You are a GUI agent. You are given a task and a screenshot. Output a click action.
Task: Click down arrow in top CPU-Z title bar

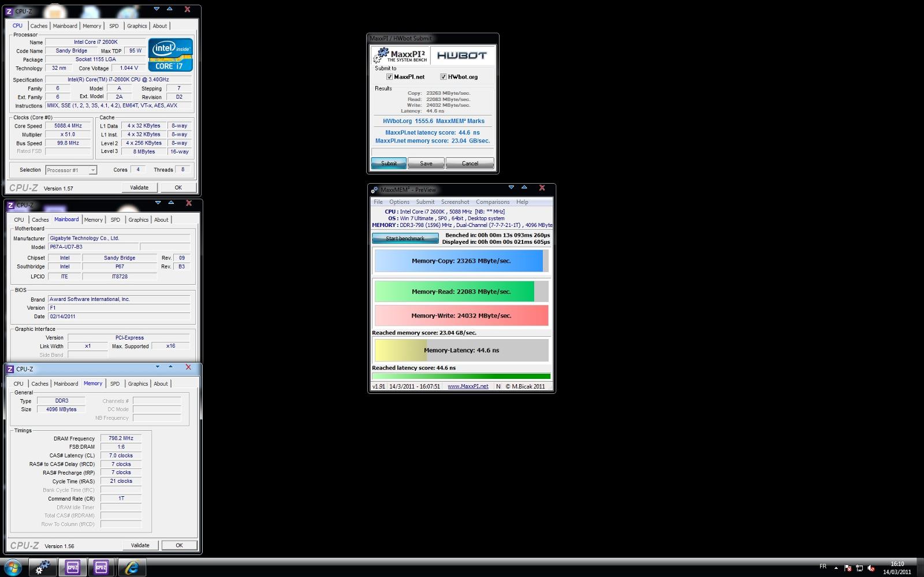coord(157,9)
